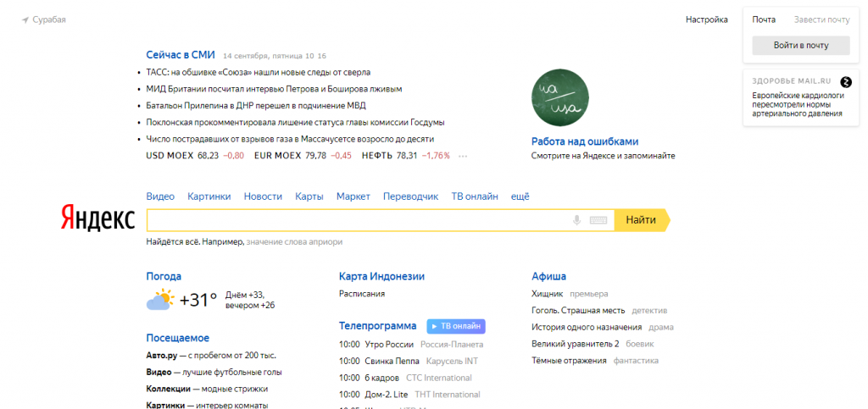868x409 pixels.
Task: Click the Расписания link
Action: pyautogui.click(x=362, y=294)
